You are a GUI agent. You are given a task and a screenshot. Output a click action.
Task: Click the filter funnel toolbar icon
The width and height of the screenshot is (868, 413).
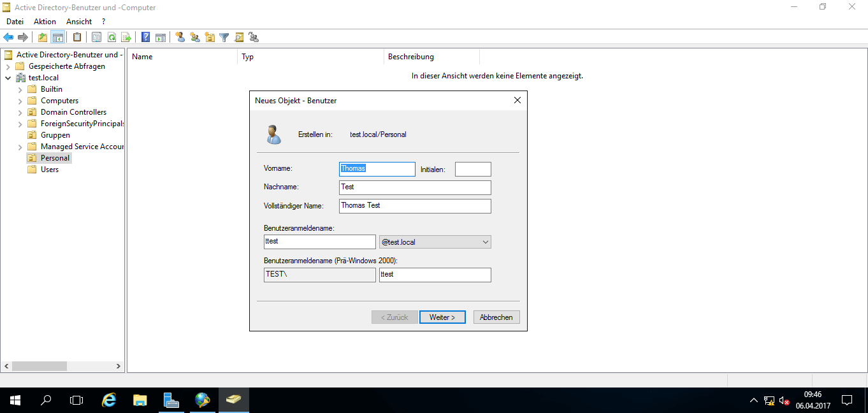(x=224, y=38)
